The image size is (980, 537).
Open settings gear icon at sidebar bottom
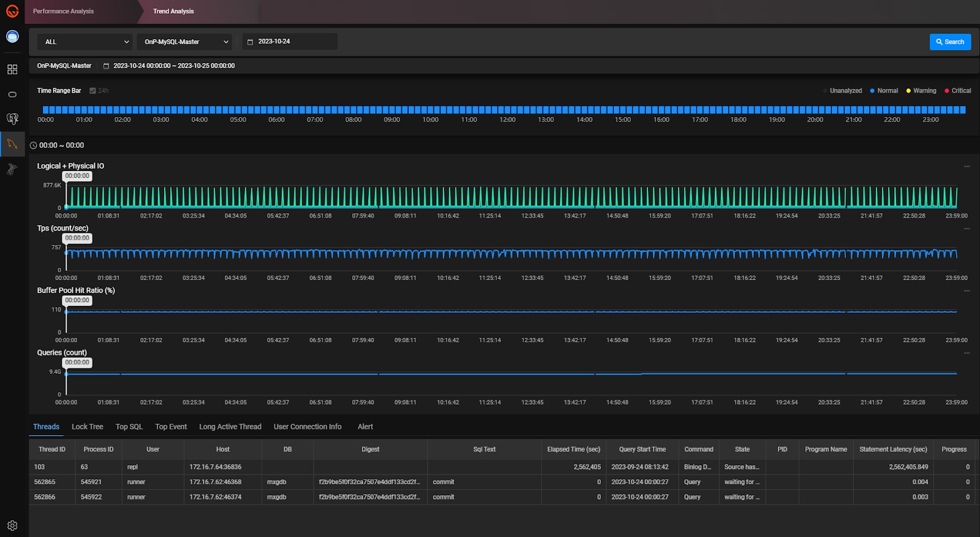point(12,525)
